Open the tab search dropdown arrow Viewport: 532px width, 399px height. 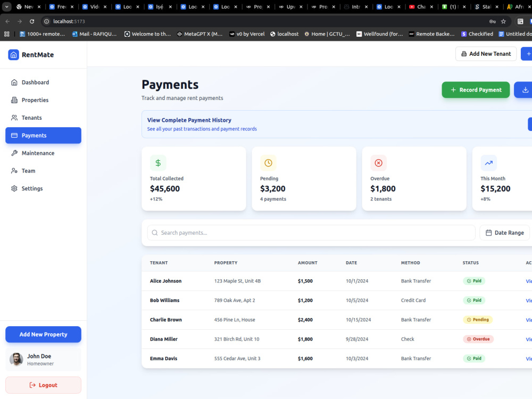click(x=6, y=6)
